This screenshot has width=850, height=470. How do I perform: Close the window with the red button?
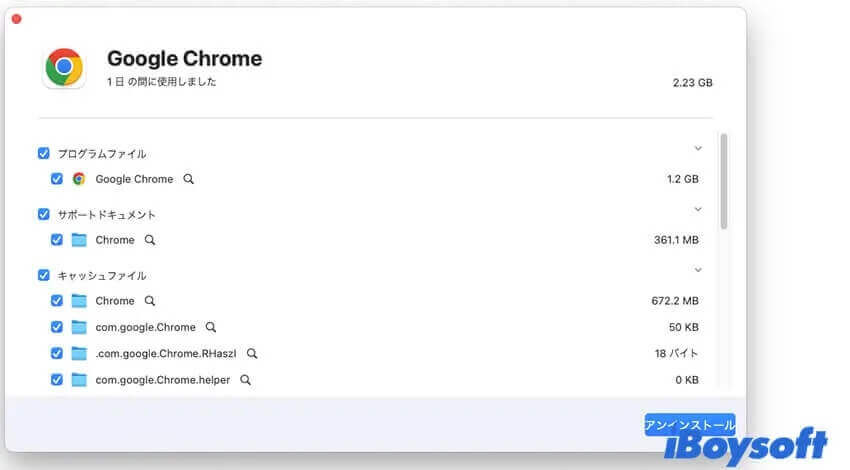tap(17, 19)
